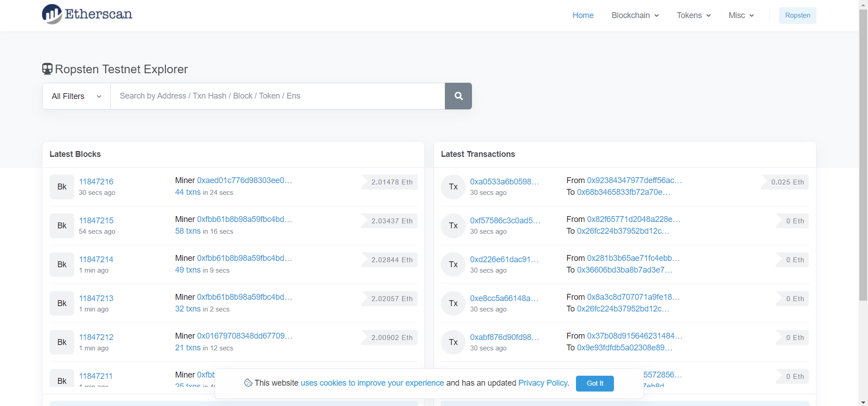Image resolution: width=868 pixels, height=406 pixels.
Task: Open sender address 0x82f65771d2048a228e
Action: point(633,219)
